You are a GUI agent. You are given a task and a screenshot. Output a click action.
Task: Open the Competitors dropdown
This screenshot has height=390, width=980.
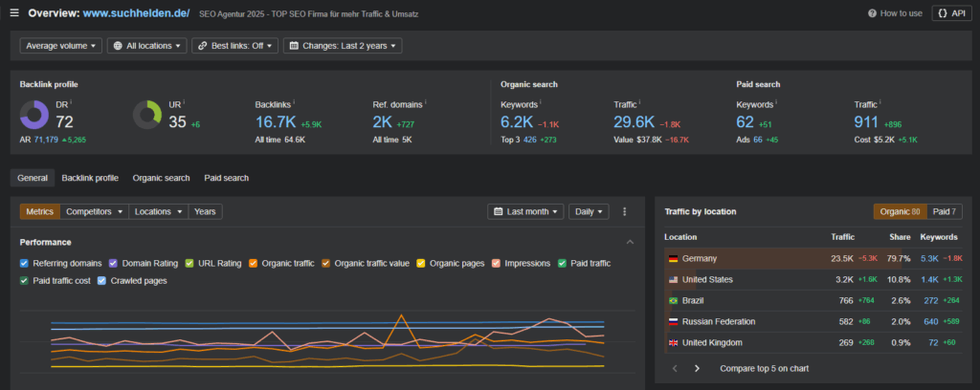tap(95, 211)
